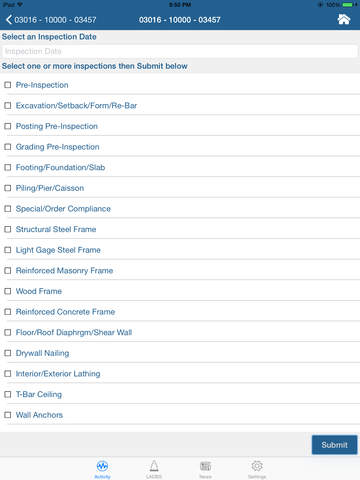Select the Piling/Pier/Caisson row

coord(180,188)
